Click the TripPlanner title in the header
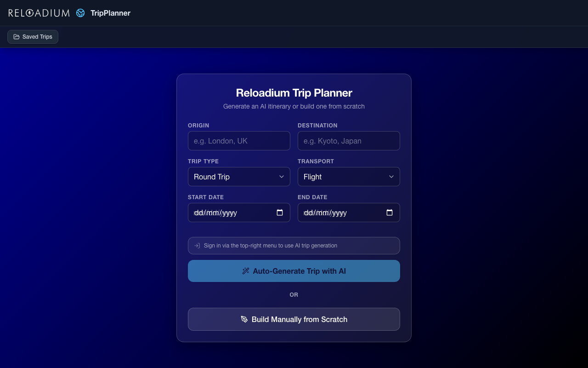 coord(110,13)
